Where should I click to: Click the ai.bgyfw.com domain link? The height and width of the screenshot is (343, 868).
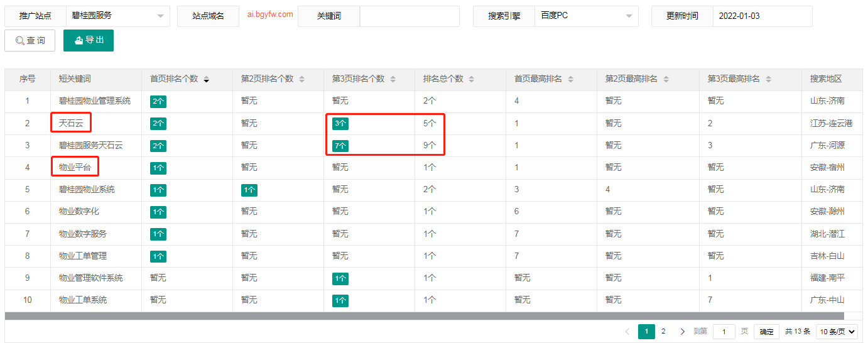point(270,14)
